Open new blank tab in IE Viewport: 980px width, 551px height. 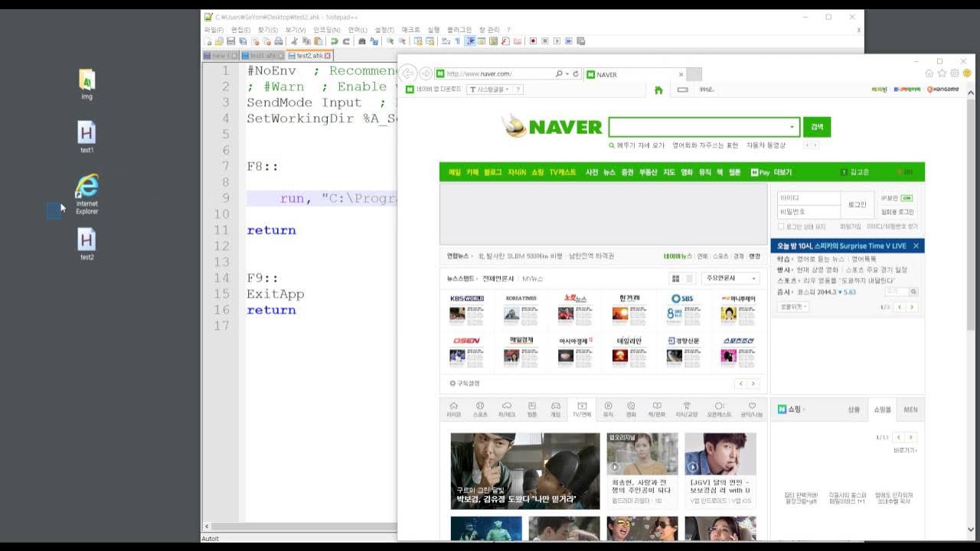(x=694, y=74)
